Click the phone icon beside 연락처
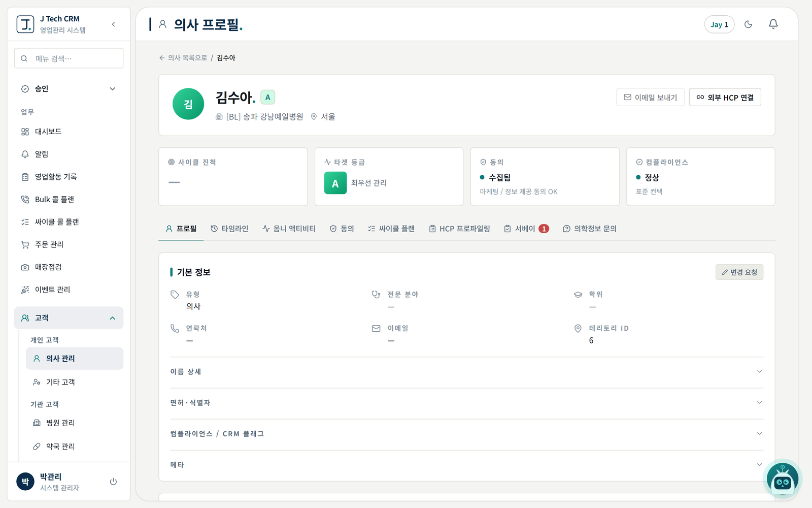The image size is (812, 508). coord(175,329)
